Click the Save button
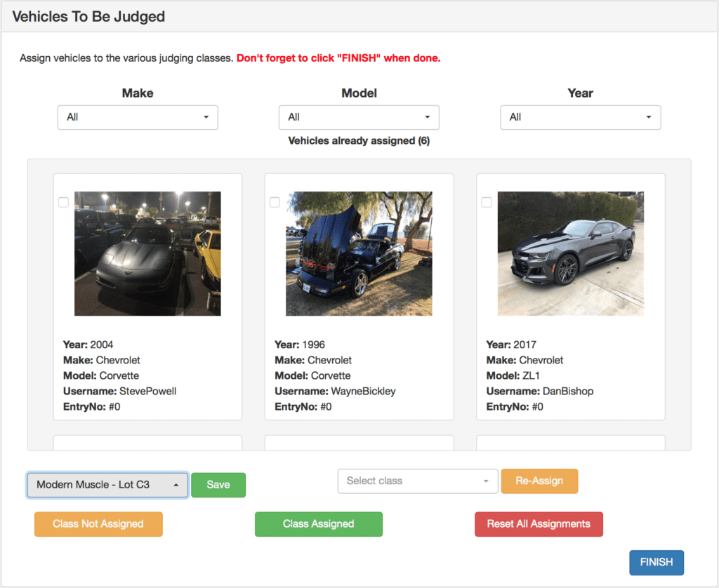The height and width of the screenshot is (588, 719). pyautogui.click(x=218, y=485)
